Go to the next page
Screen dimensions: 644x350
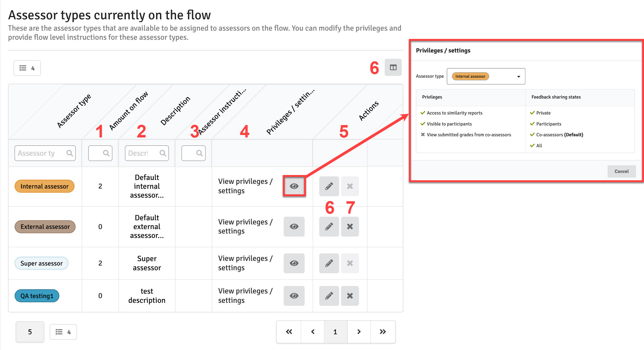pyautogui.click(x=359, y=332)
